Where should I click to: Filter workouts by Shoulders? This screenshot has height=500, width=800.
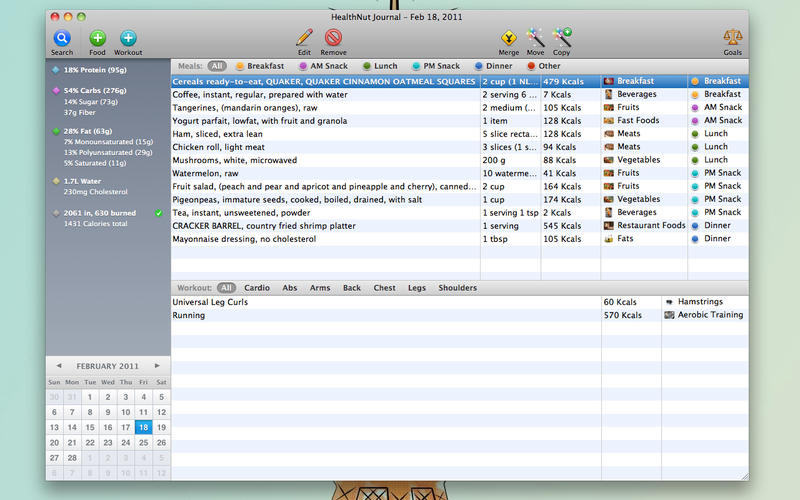458,288
